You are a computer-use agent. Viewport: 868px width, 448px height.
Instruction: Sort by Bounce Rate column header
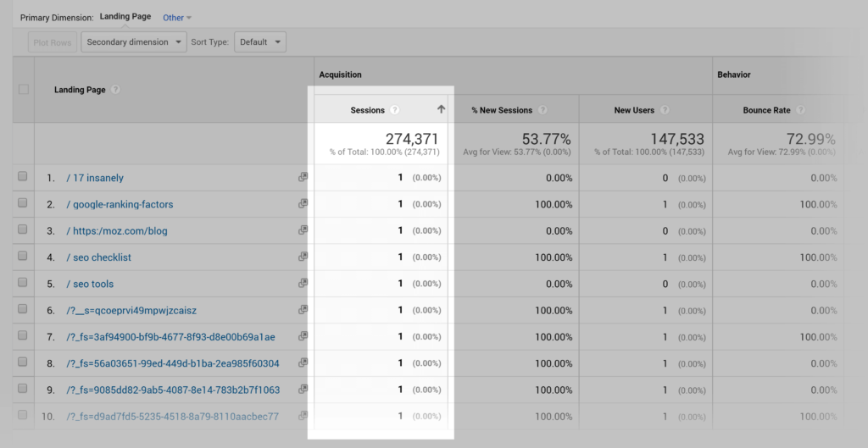click(766, 110)
